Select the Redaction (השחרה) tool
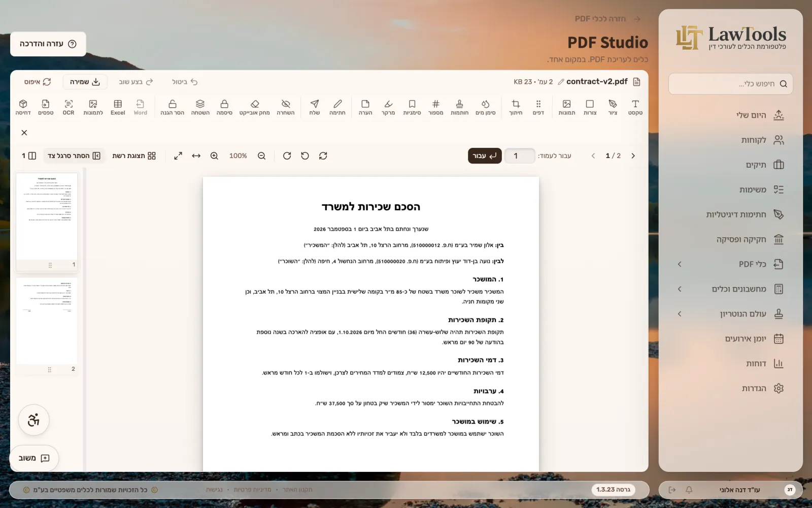The width and height of the screenshot is (812, 508). (286, 107)
